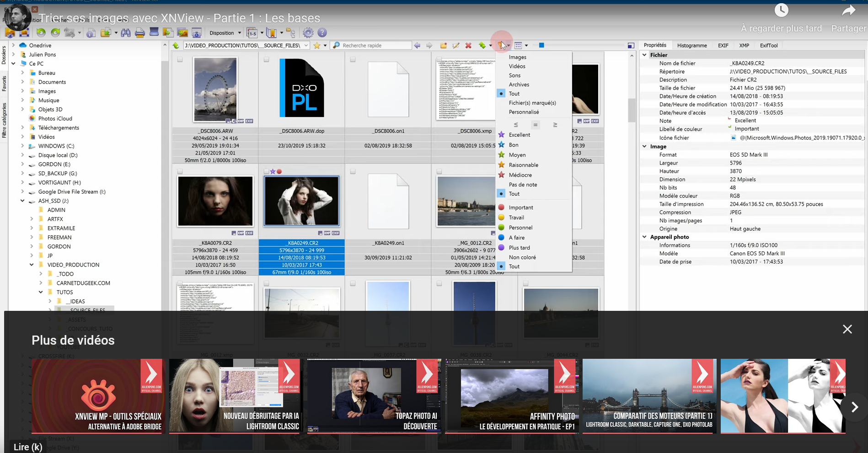
Task: Click the rotate left green arrow icon
Action: (x=41, y=32)
